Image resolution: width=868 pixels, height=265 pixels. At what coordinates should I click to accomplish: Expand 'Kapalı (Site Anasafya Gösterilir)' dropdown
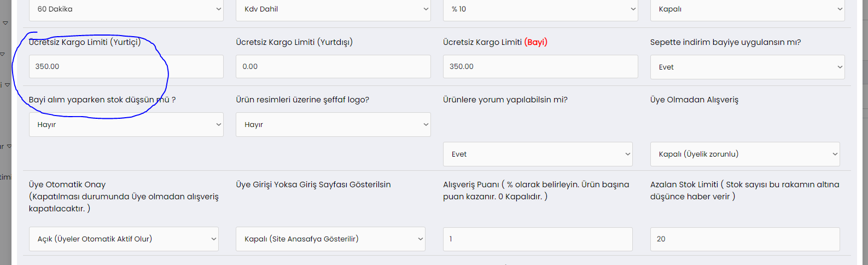pos(330,239)
